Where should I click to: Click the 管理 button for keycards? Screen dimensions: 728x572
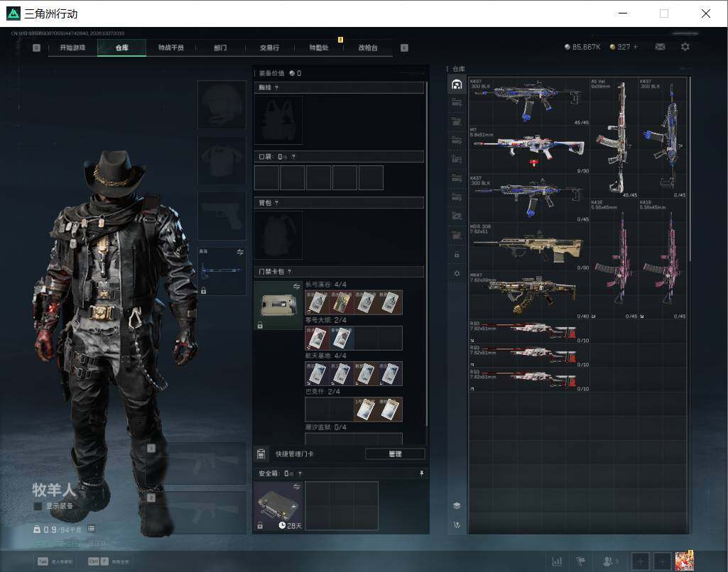pyautogui.click(x=395, y=454)
